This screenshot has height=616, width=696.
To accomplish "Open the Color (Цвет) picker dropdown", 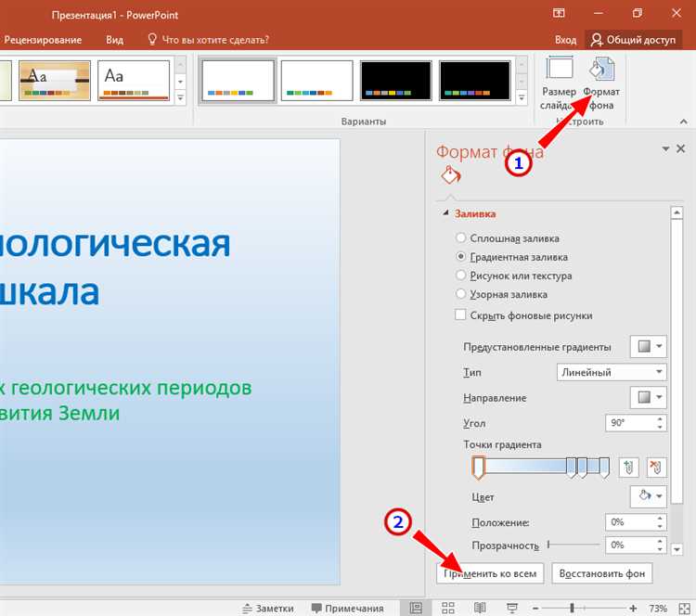I will coord(648,496).
